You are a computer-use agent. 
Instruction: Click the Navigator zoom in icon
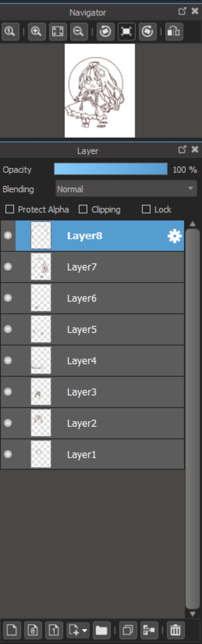(37, 31)
